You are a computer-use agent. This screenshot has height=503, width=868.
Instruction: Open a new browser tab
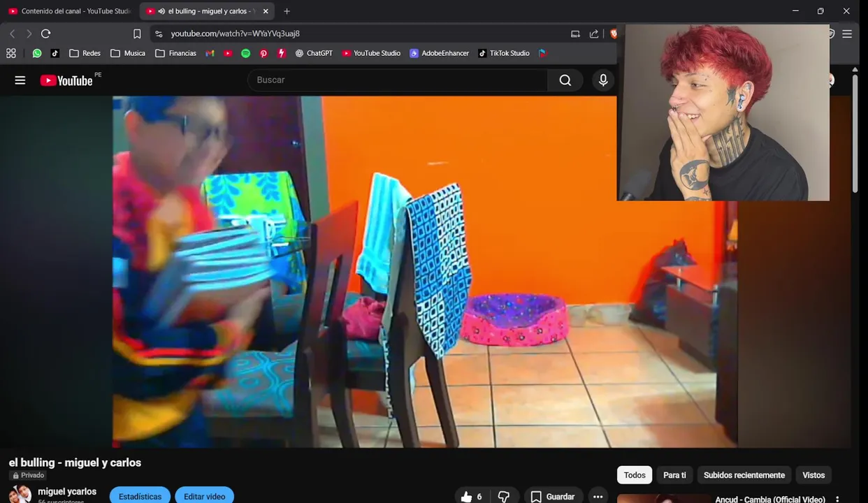point(287,11)
